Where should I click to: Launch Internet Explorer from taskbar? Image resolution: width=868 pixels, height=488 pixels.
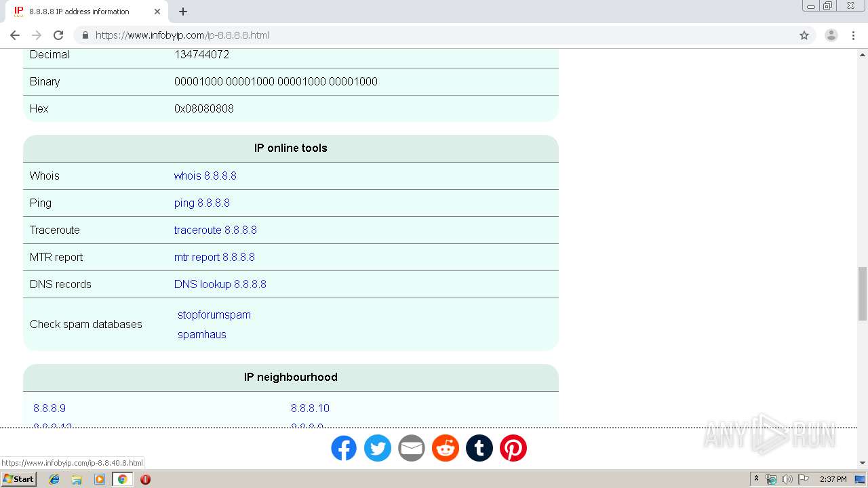54,479
